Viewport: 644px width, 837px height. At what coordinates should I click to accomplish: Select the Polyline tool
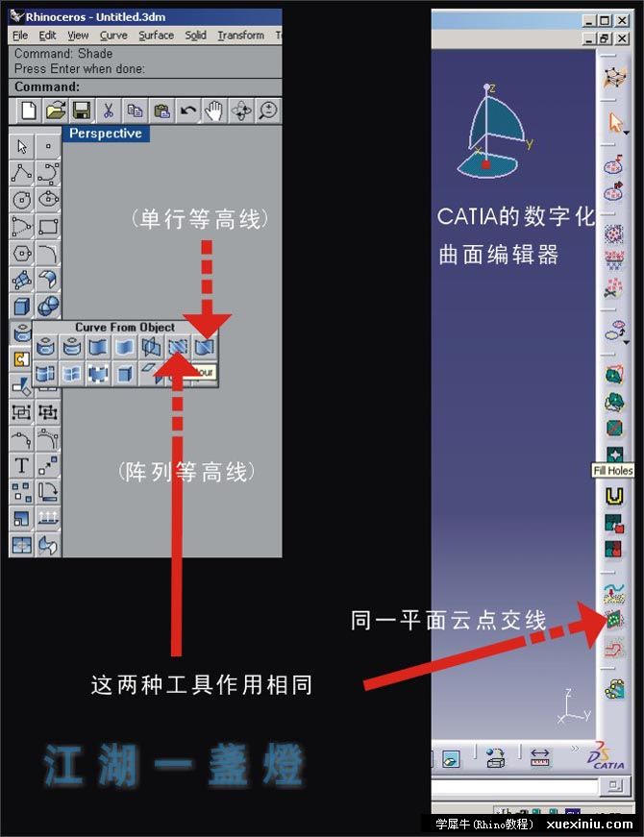click(22, 173)
